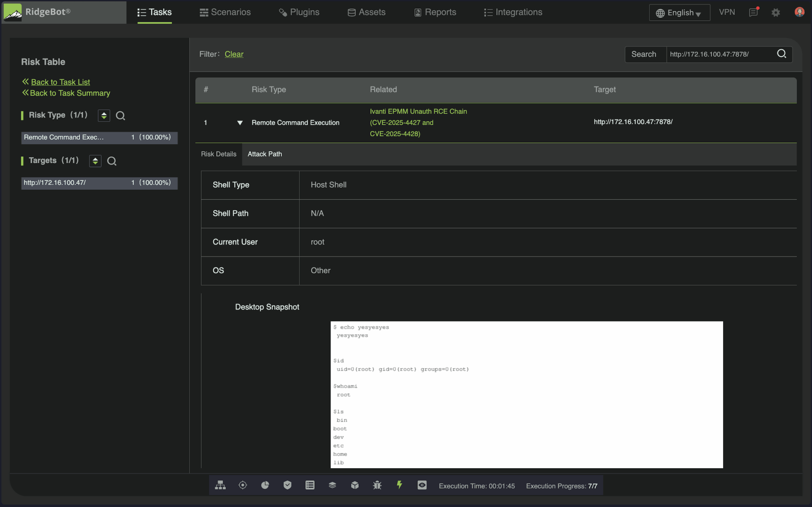Screen dimensions: 812x507
Task: Open the English language dropdown
Action: click(679, 12)
